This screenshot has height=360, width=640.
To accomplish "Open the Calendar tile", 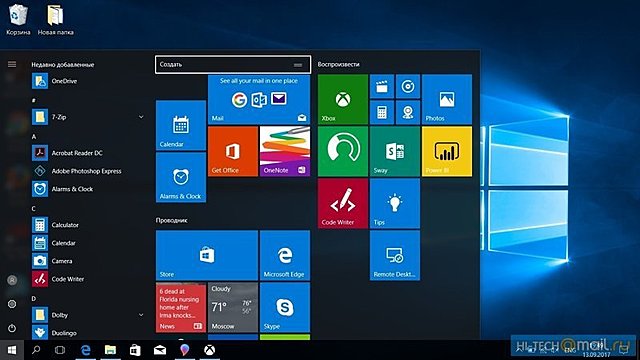I will tap(181, 125).
